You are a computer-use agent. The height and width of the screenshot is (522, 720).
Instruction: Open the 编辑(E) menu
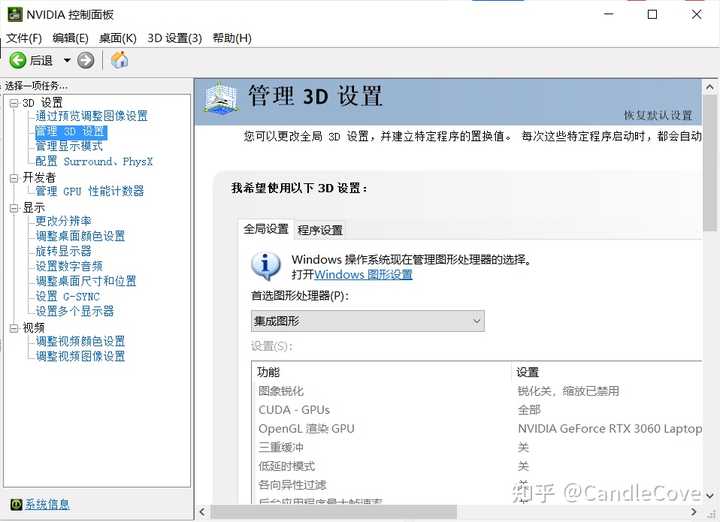(x=70, y=38)
